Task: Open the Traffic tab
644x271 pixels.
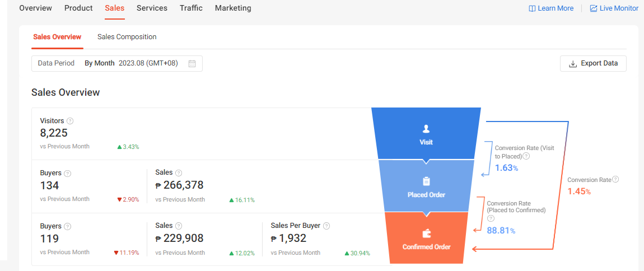Action: 191,8
